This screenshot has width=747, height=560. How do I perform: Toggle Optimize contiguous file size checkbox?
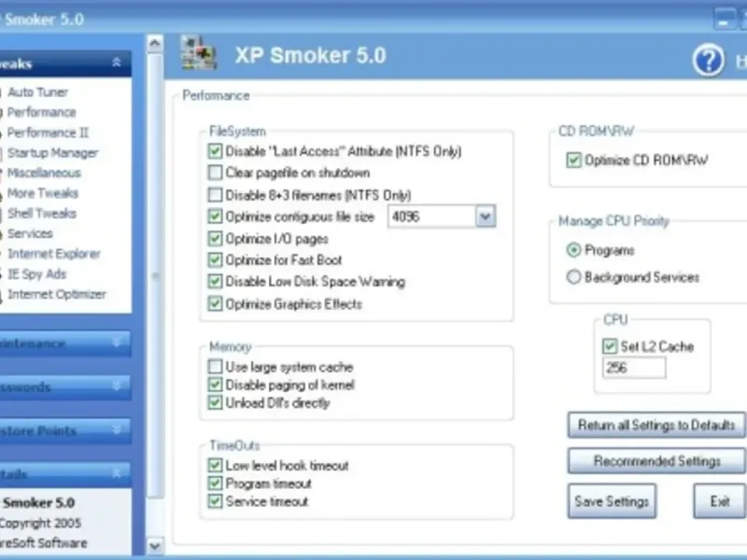pos(215,217)
